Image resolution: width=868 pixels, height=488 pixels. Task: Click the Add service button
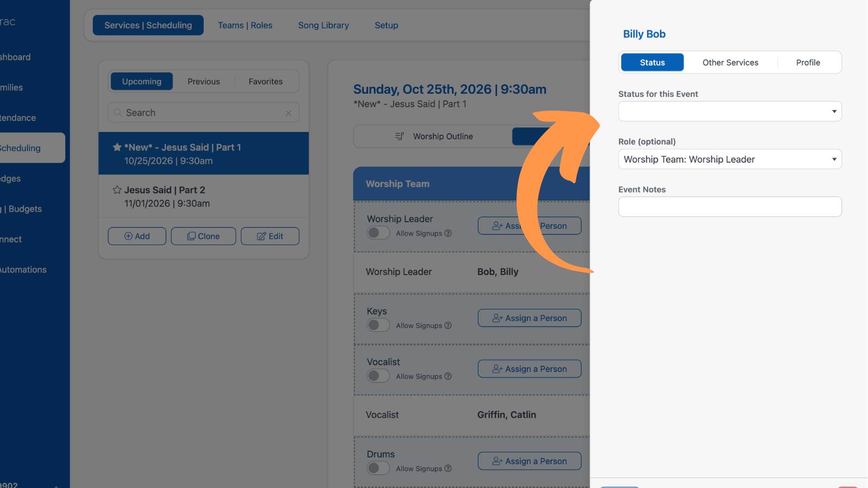[x=137, y=236]
